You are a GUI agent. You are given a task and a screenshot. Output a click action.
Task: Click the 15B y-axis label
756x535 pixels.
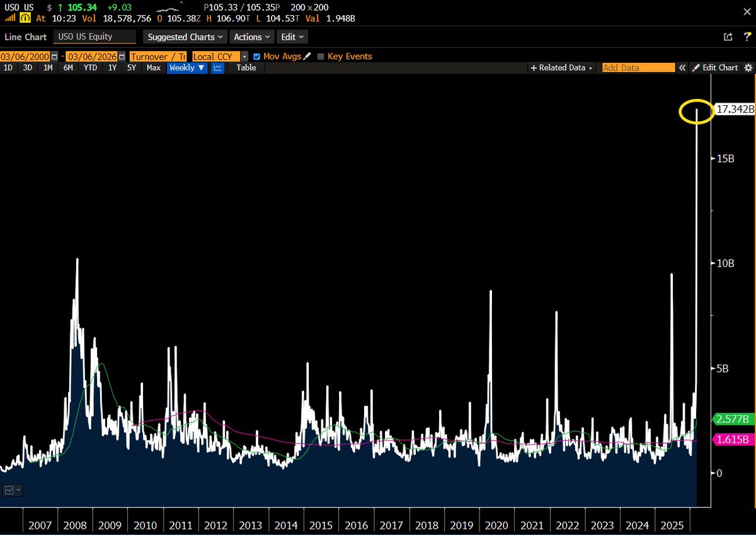pyautogui.click(x=725, y=158)
